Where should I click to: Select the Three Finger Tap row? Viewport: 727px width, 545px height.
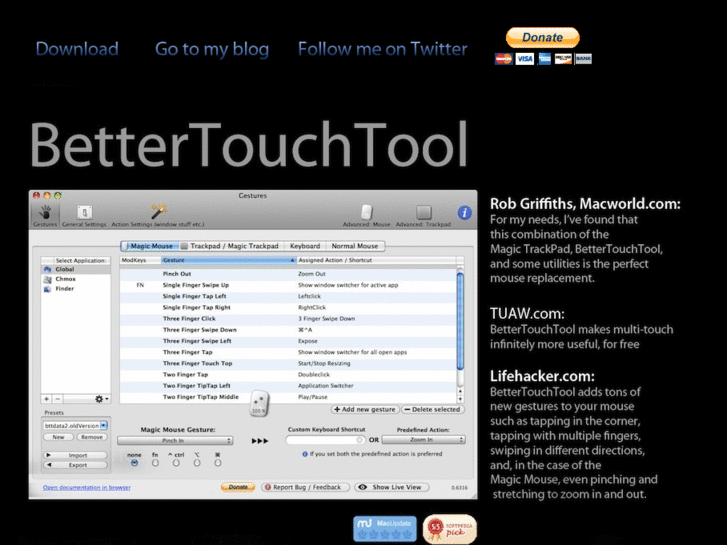click(x=288, y=353)
